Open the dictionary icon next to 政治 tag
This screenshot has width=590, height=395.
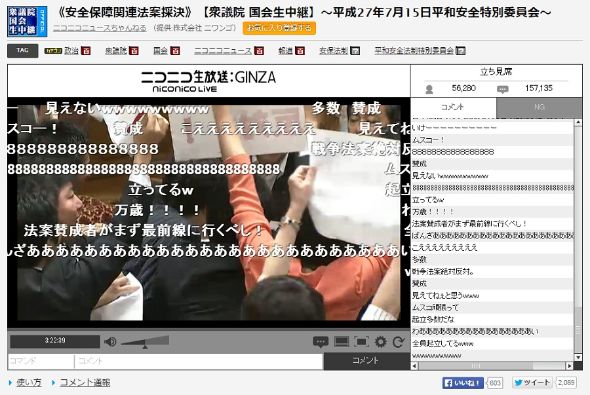(86, 50)
